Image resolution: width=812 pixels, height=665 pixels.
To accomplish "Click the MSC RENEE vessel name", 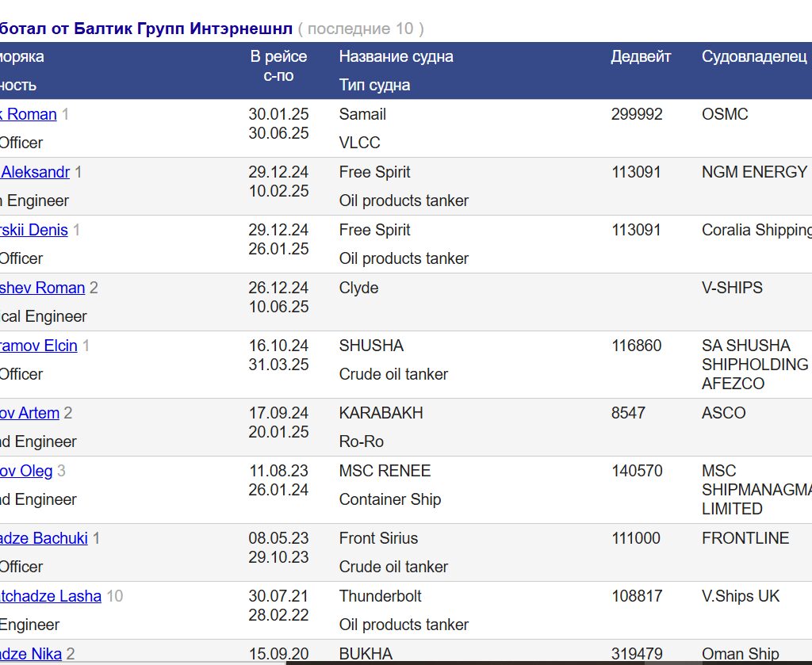I will 385,471.
